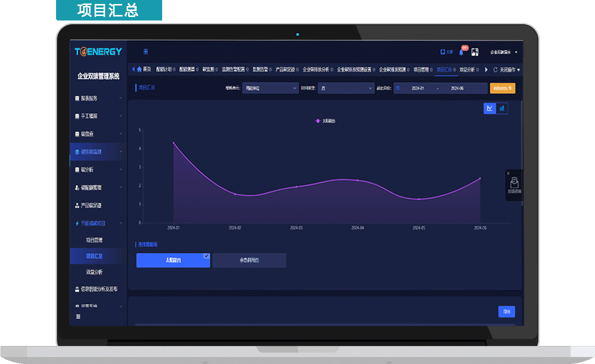Viewport: 595px width, 364px height.
Task: Switch to the 首页 tab
Action: 144,69
